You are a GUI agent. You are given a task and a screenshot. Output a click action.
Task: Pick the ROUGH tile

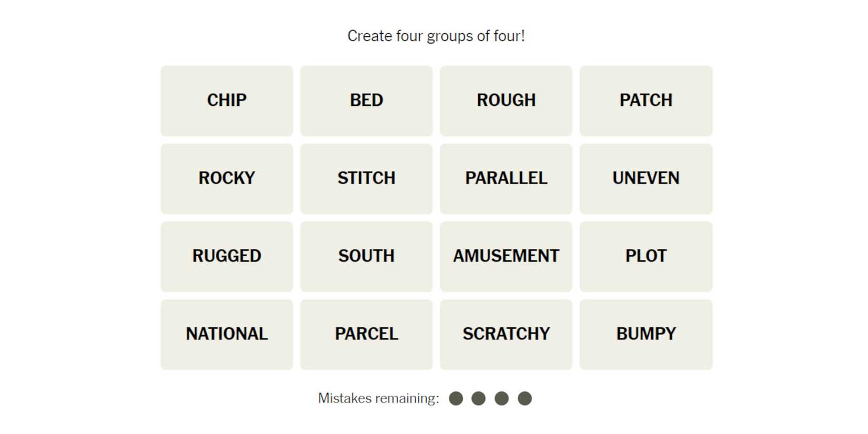pyautogui.click(x=506, y=100)
